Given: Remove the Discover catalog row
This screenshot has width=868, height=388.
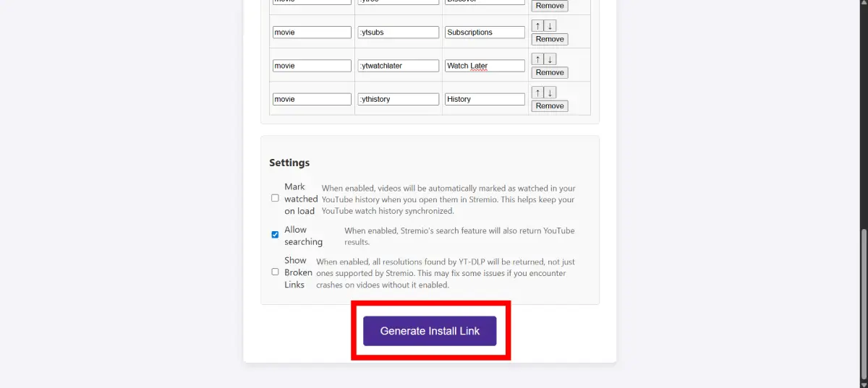Looking at the screenshot, I should 550,6.
